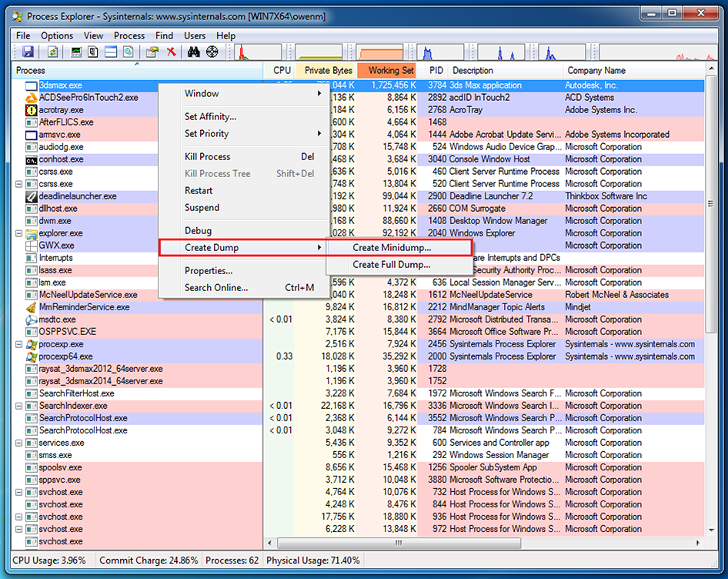The height and width of the screenshot is (579, 728).
Task: Click the conhost.exe console icon
Action: click(x=31, y=159)
